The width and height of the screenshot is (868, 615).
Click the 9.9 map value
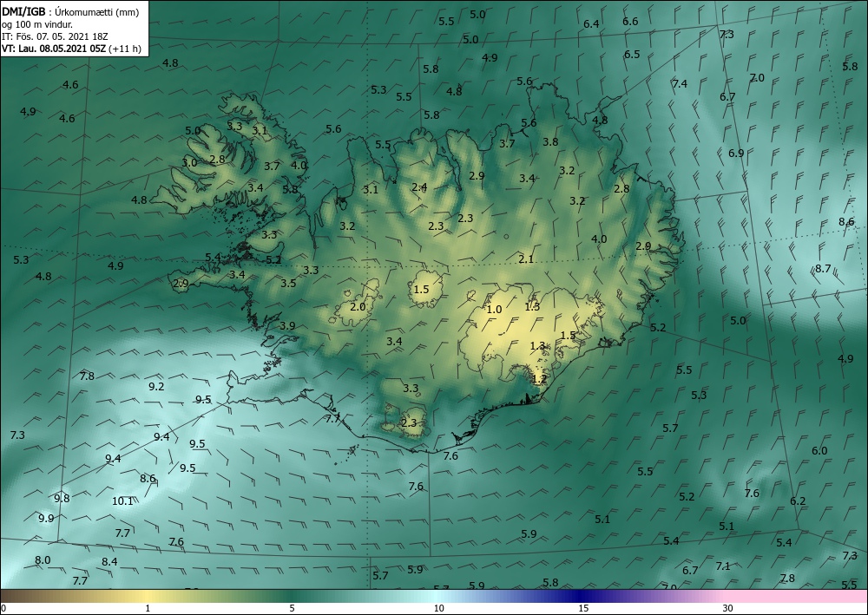pyautogui.click(x=46, y=518)
